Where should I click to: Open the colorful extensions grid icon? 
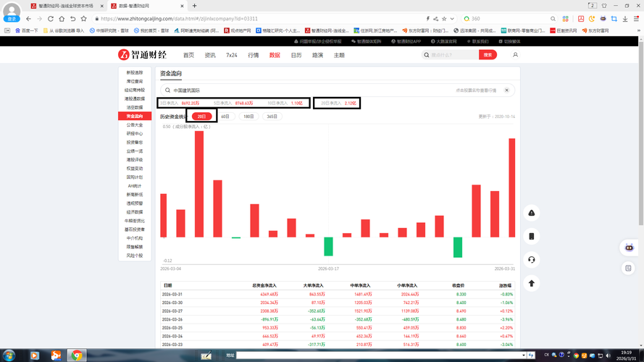tap(566, 19)
